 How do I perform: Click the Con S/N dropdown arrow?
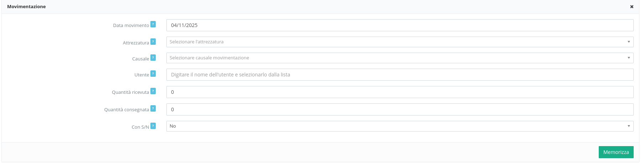tap(629, 126)
